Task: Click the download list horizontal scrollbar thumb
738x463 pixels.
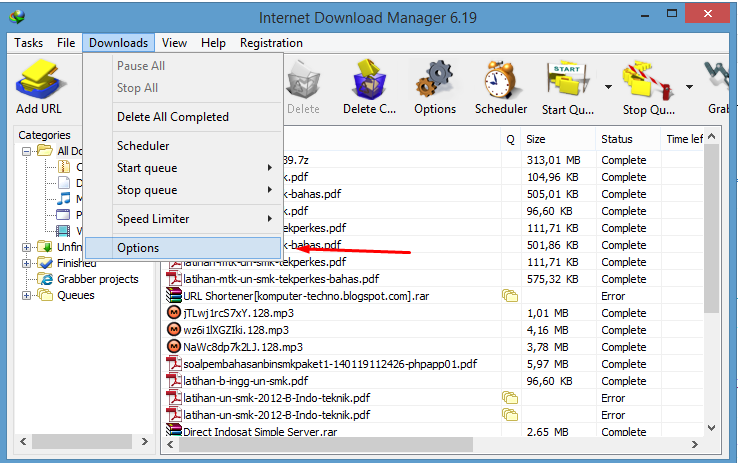Action: point(326,444)
